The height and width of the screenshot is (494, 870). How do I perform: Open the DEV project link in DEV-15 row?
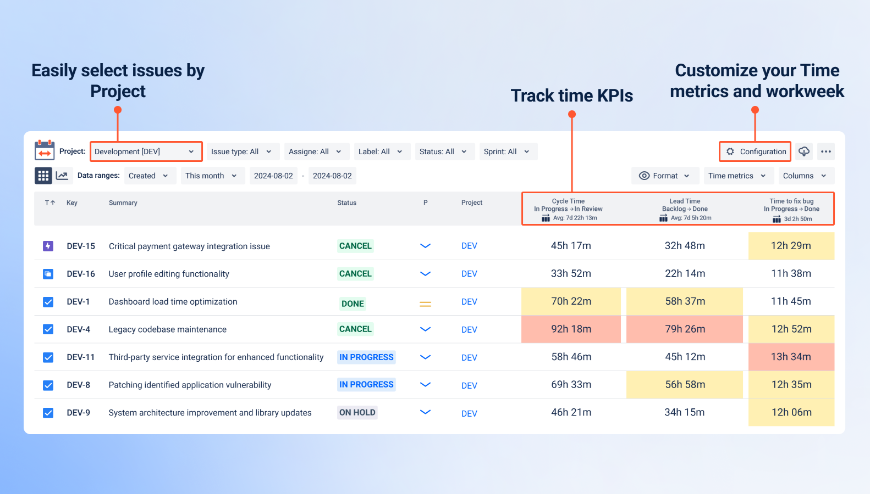point(469,246)
